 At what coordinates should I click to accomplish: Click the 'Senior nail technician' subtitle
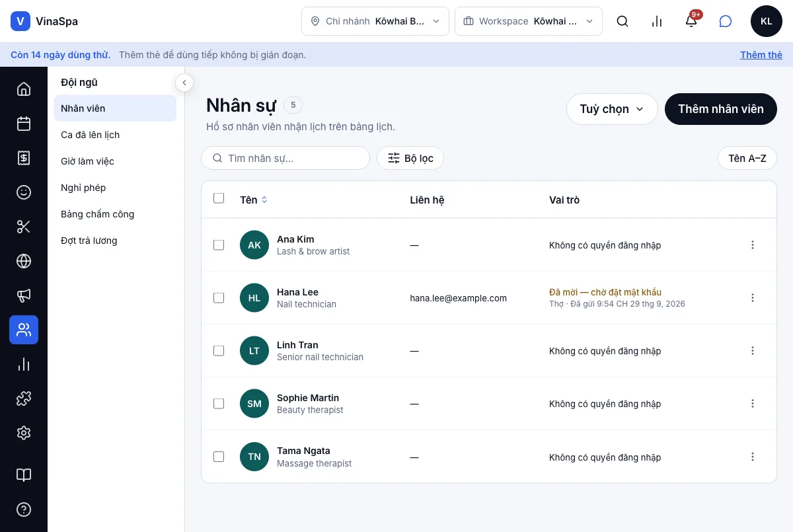320,357
